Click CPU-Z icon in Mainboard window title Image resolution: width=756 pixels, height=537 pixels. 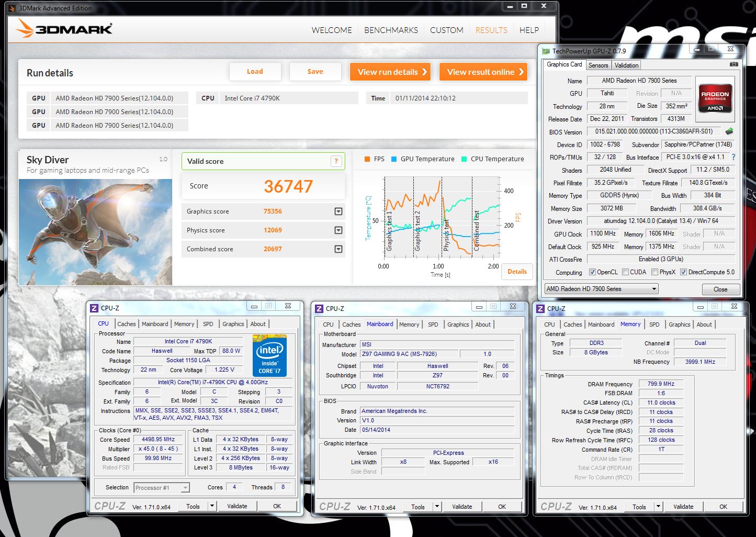coord(319,309)
